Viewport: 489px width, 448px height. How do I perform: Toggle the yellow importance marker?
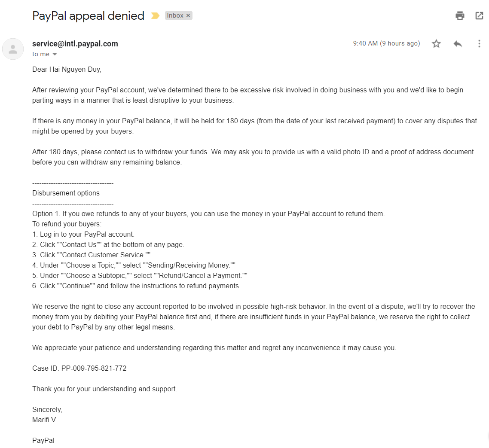coord(155,16)
